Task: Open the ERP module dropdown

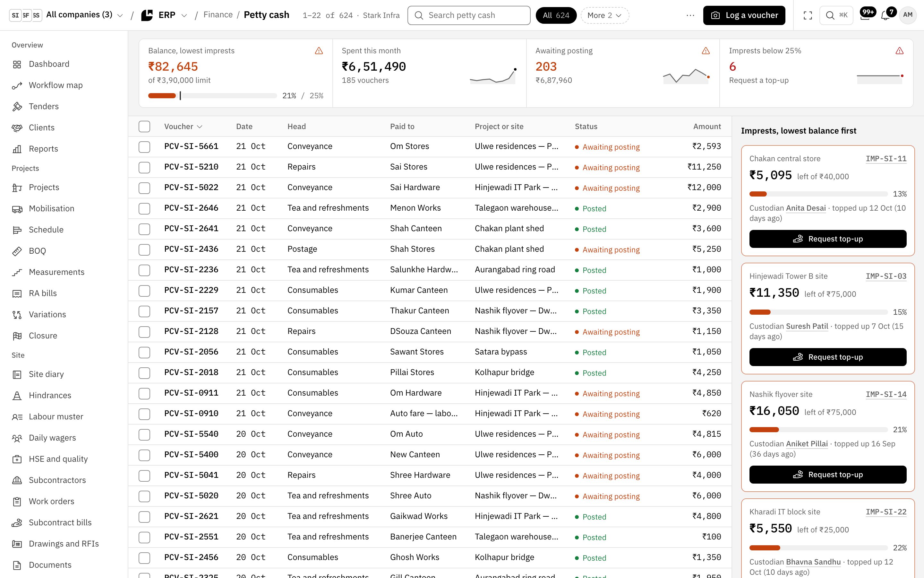Action: click(164, 15)
